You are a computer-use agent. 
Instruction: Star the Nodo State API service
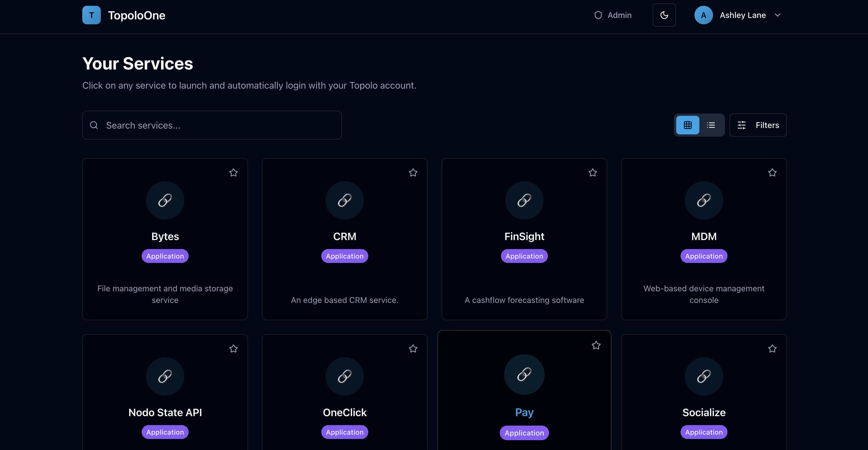pyautogui.click(x=234, y=349)
